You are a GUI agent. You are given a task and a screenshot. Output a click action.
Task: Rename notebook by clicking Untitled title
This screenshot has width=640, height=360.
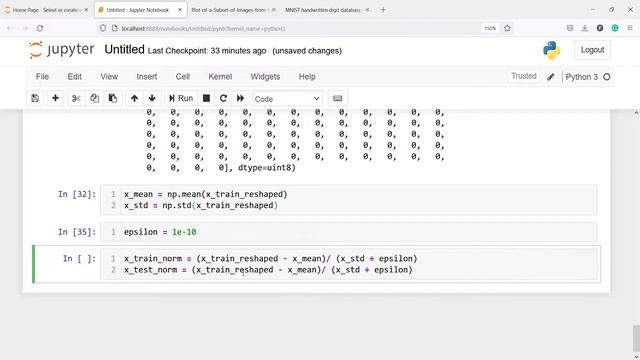(124, 49)
